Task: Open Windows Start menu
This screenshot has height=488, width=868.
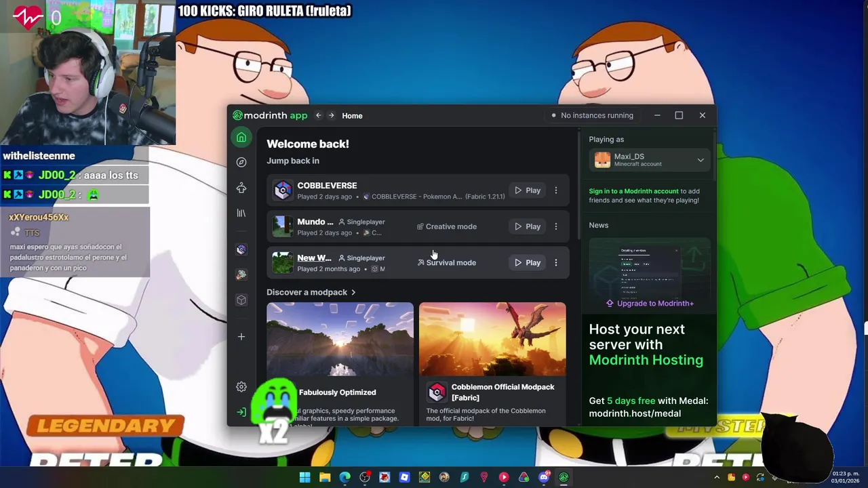Action: 305,478
